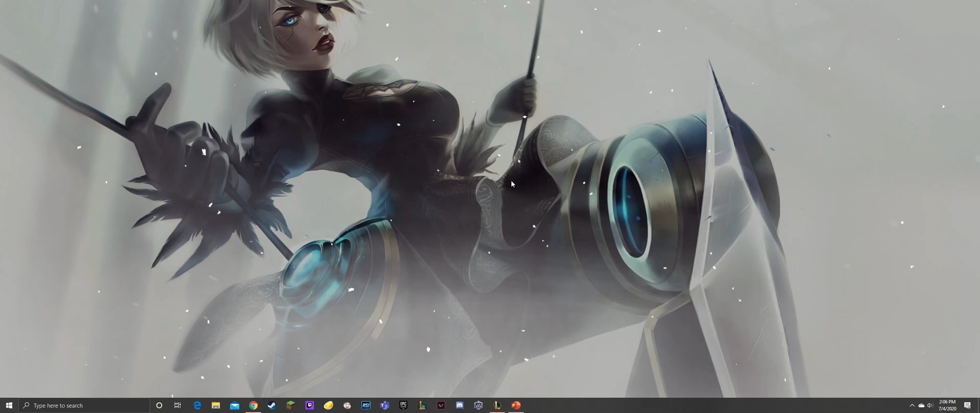Open the Mail app on the taskbar
The width and height of the screenshot is (980, 413).
tap(235, 405)
